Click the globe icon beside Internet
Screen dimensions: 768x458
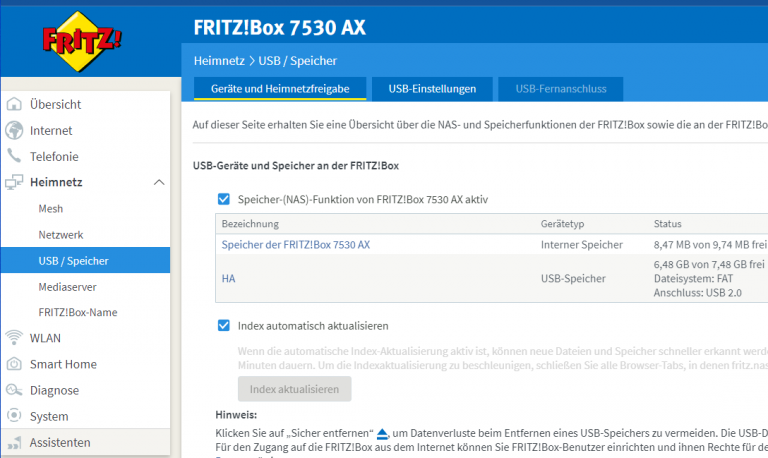[14, 130]
